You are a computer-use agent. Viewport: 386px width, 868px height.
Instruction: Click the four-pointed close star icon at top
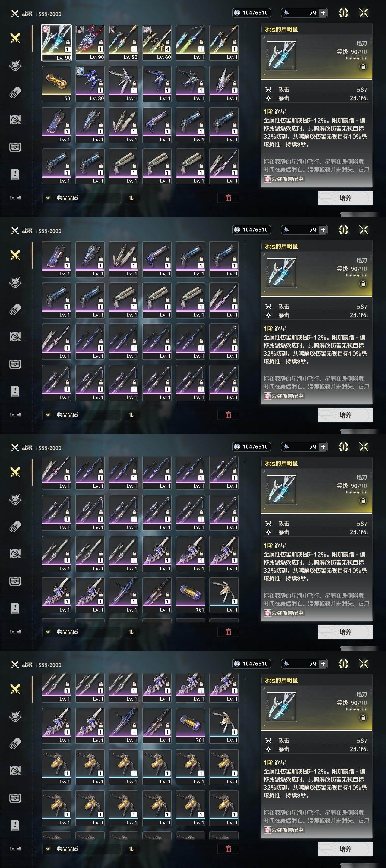364,13
